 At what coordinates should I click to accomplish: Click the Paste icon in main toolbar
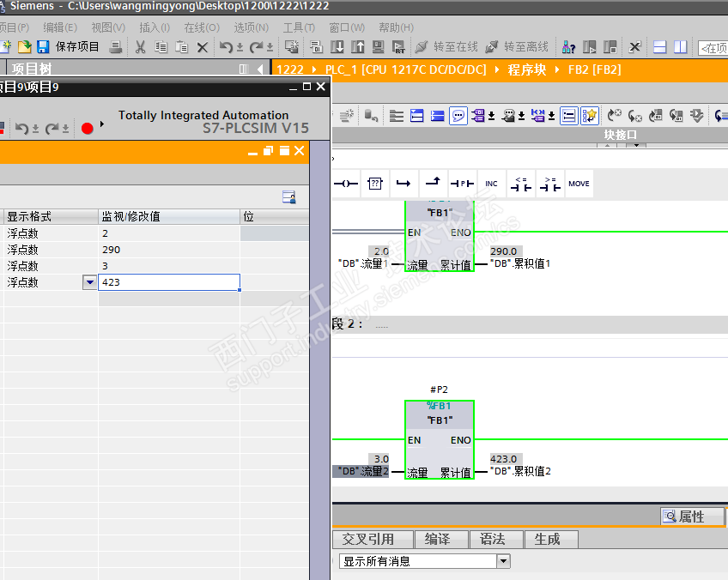pos(181,47)
